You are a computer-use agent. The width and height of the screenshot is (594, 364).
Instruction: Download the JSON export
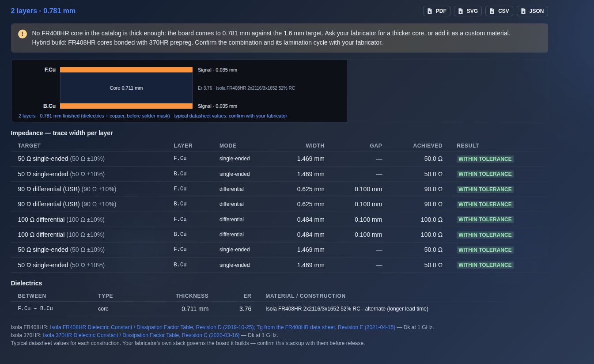[x=532, y=11]
